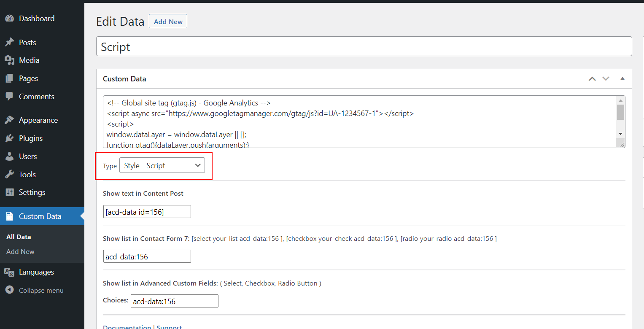This screenshot has height=329, width=644.
Task: Click the Support link
Action: [169, 327]
